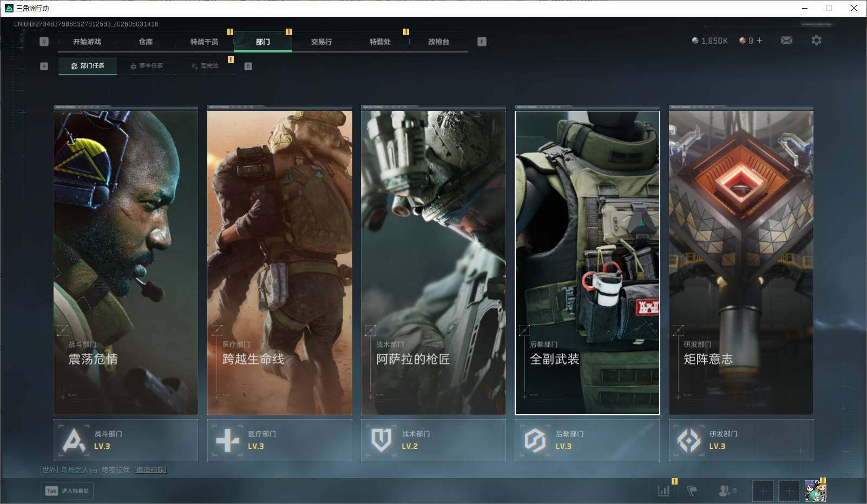This screenshot has width=867, height=504.
Task: Open the 特勤处 tab
Action: pos(380,42)
